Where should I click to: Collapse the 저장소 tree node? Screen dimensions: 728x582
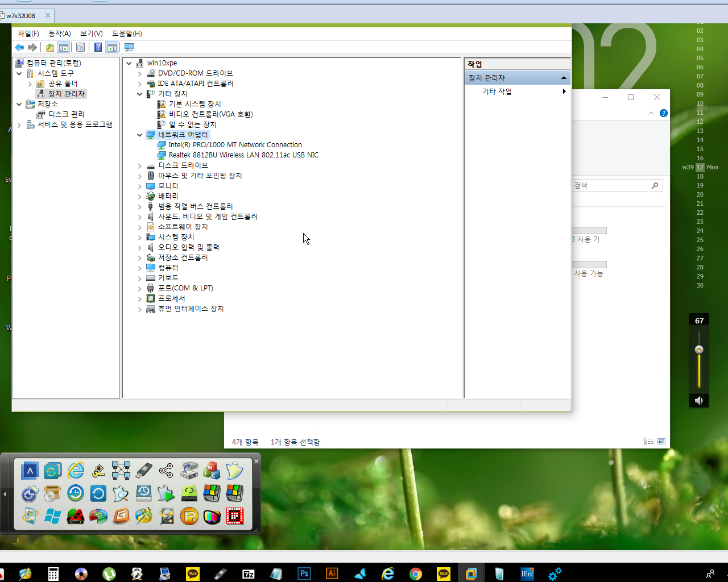click(19, 104)
